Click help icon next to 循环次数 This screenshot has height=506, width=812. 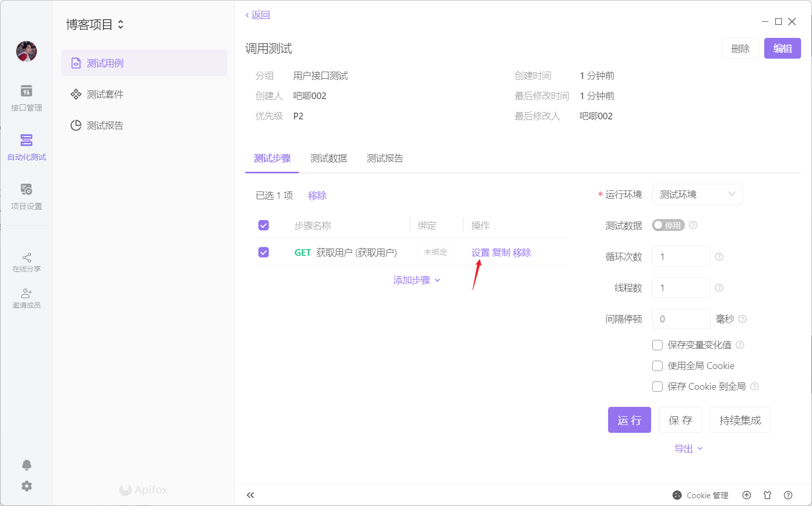click(x=719, y=257)
